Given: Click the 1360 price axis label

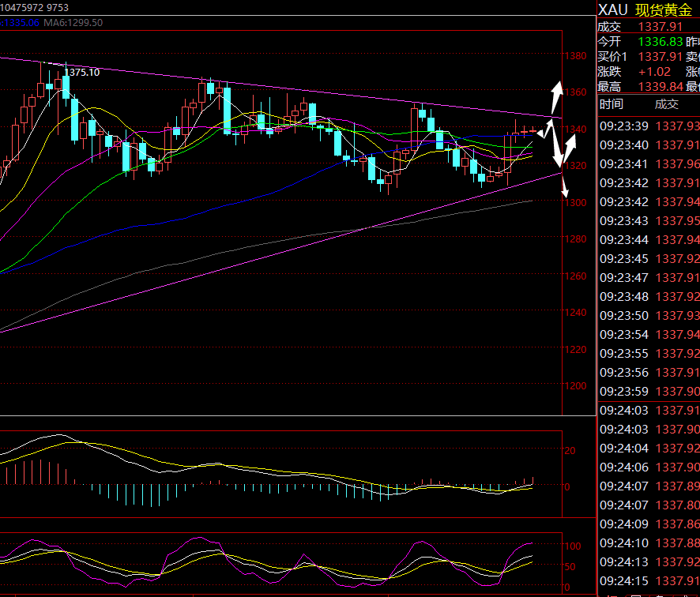Looking at the screenshot, I should click(576, 92).
